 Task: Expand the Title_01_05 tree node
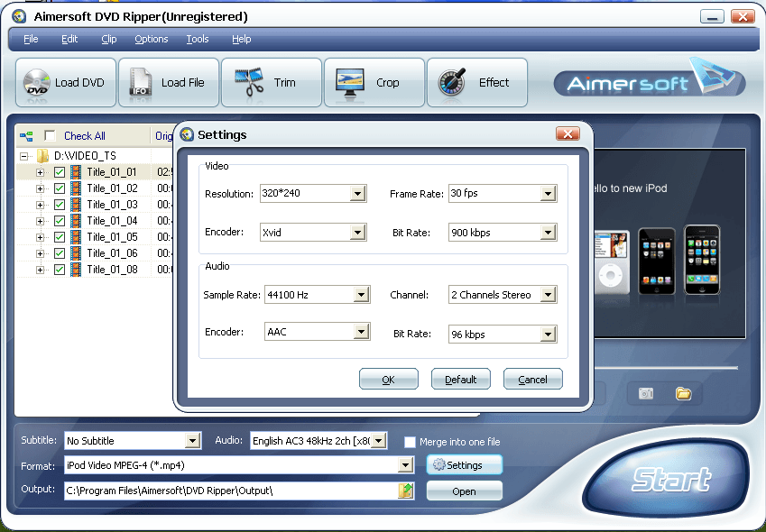point(40,237)
